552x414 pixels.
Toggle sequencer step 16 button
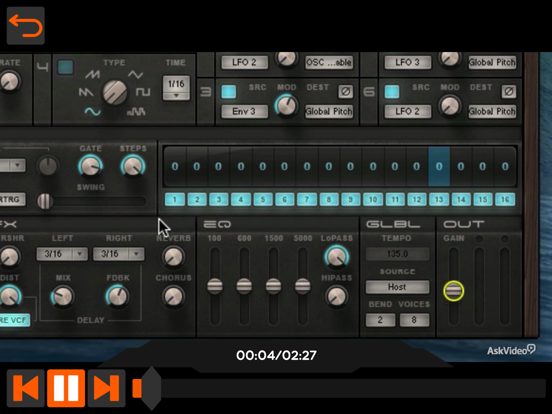point(505,200)
